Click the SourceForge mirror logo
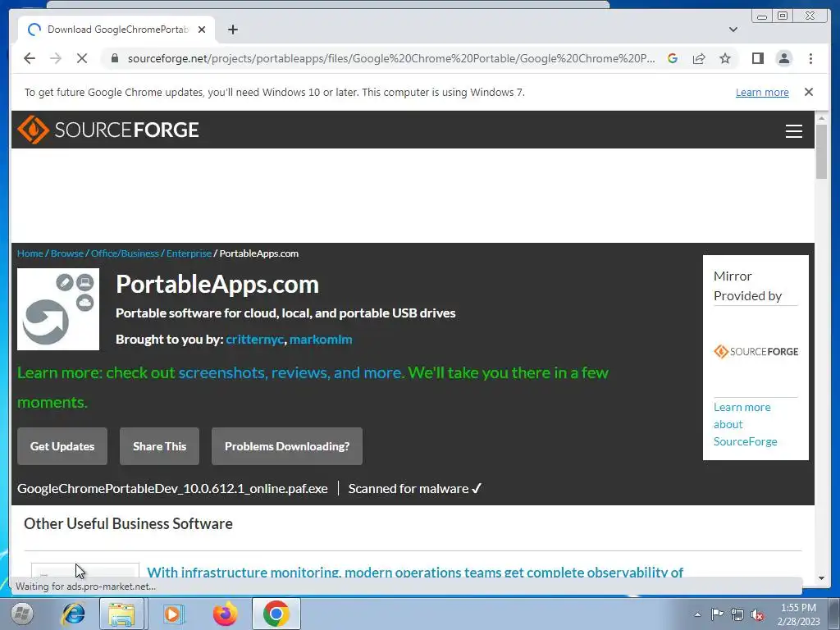 (756, 351)
